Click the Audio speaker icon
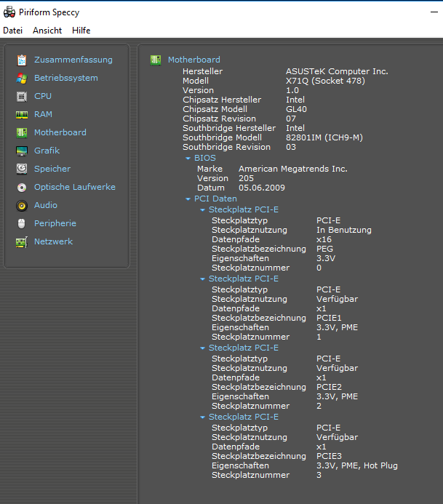The height and width of the screenshot is (504, 443). click(22, 205)
